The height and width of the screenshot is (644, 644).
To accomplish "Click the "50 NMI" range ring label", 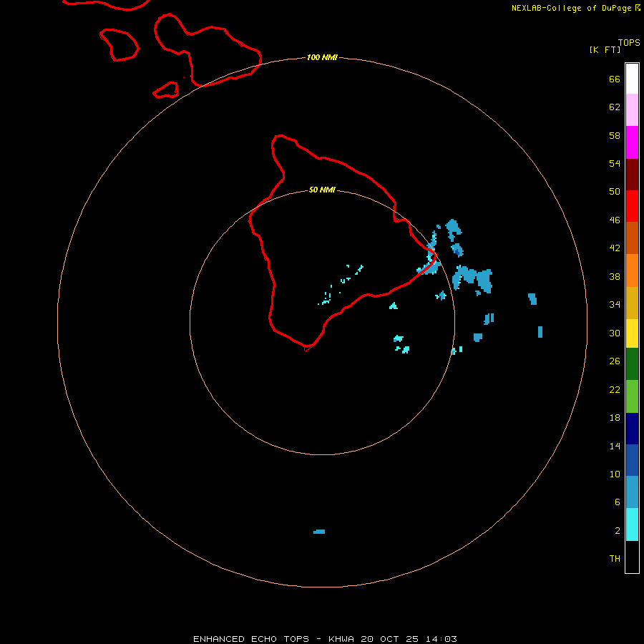I will click(x=322, y=190).
